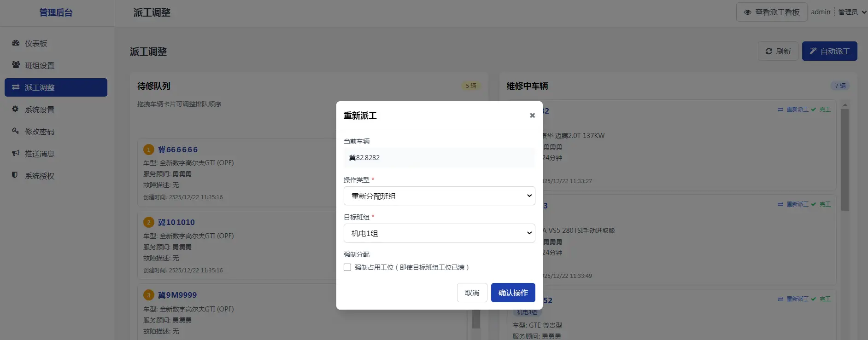Screen dimensions: 868x340
Task: Click the 维修中车辆 heading
Action: 528,86
